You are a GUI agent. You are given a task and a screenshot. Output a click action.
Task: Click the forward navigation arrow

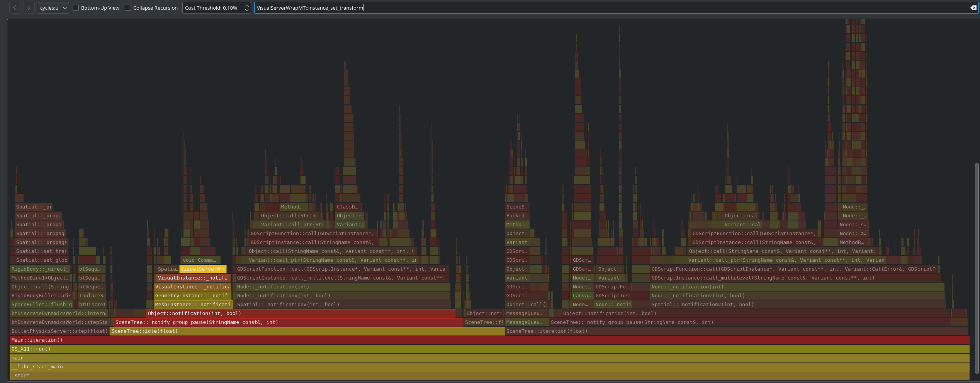tap(29, 7)
